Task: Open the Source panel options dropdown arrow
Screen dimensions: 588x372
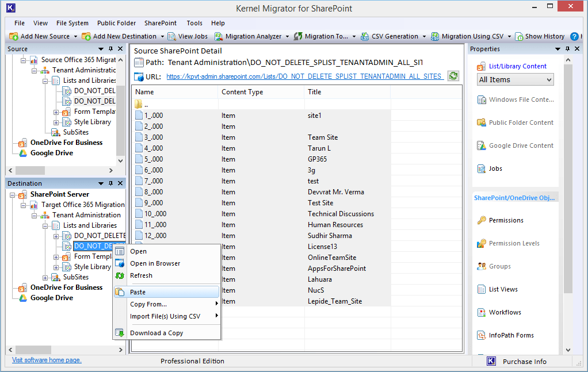Action: 101,49
